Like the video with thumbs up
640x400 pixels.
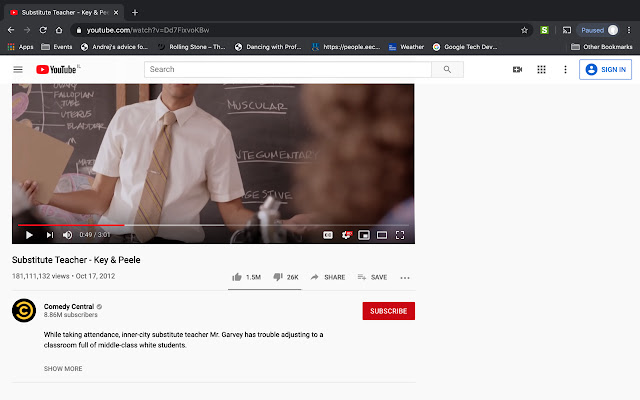coord(246,277)
